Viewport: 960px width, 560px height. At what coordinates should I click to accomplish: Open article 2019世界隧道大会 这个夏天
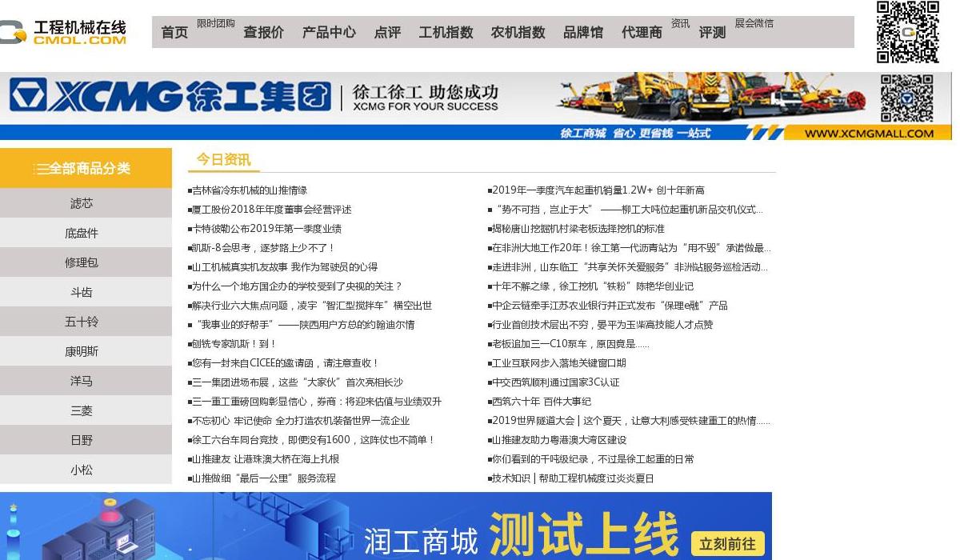629,421
